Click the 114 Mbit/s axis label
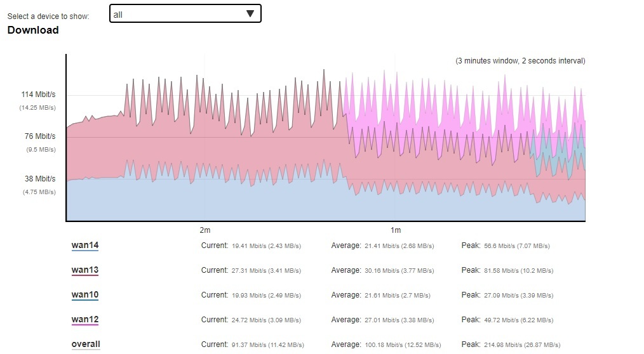This screenshot has width=644, height=354. click(39, 95)
